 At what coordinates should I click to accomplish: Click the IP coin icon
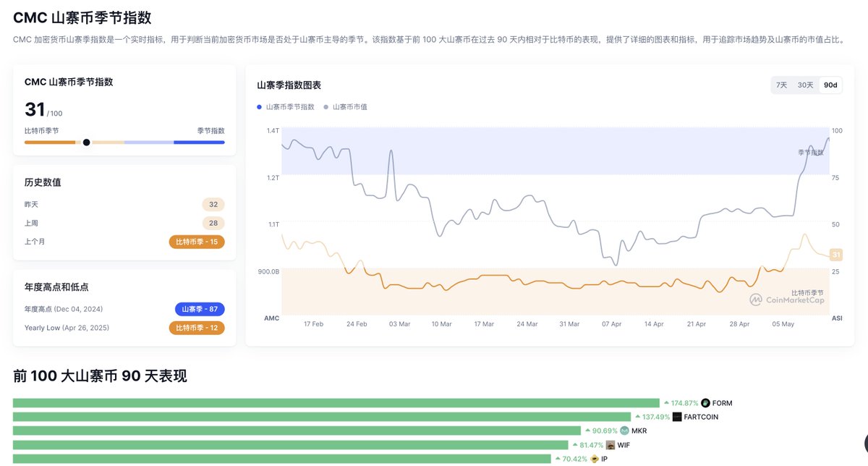click(595, 459)
